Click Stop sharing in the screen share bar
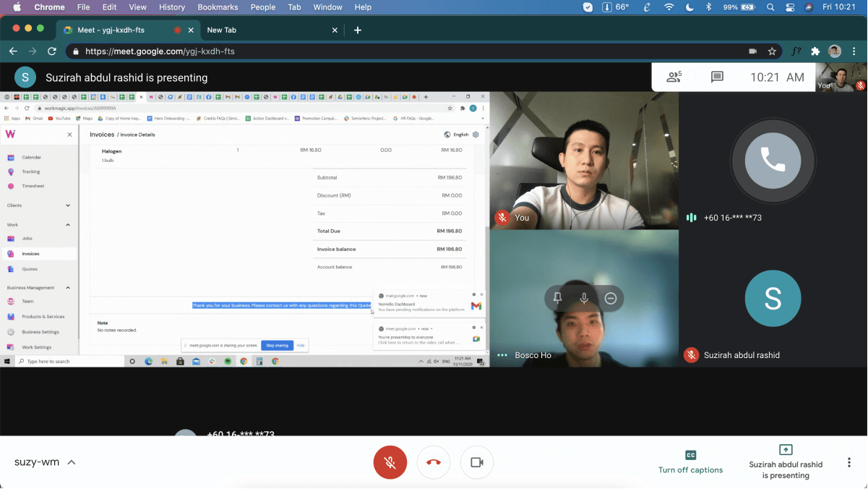Viewport: 868px width, 489px height. coord(278,345)
